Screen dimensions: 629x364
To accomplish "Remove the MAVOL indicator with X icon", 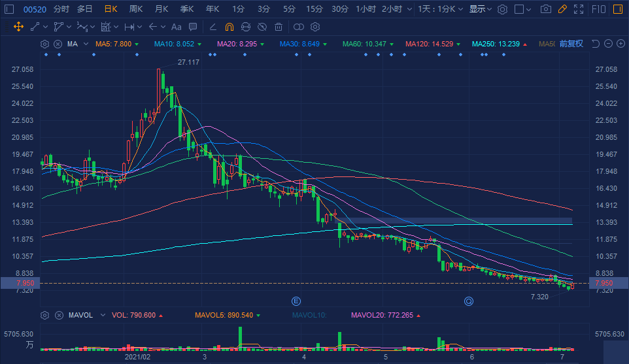I will point(59,316).
